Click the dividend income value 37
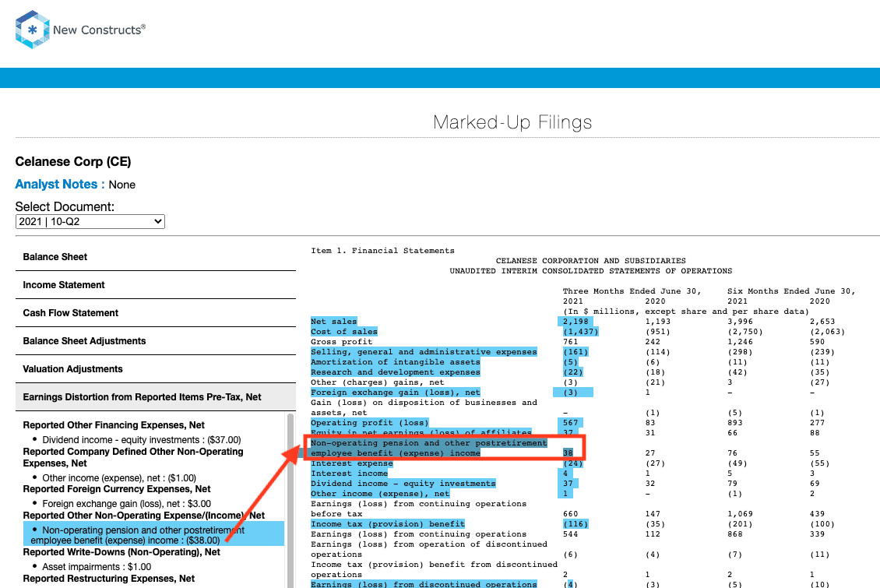The width and height of the screenshot is (880, 588). click(x=568, y=484)
